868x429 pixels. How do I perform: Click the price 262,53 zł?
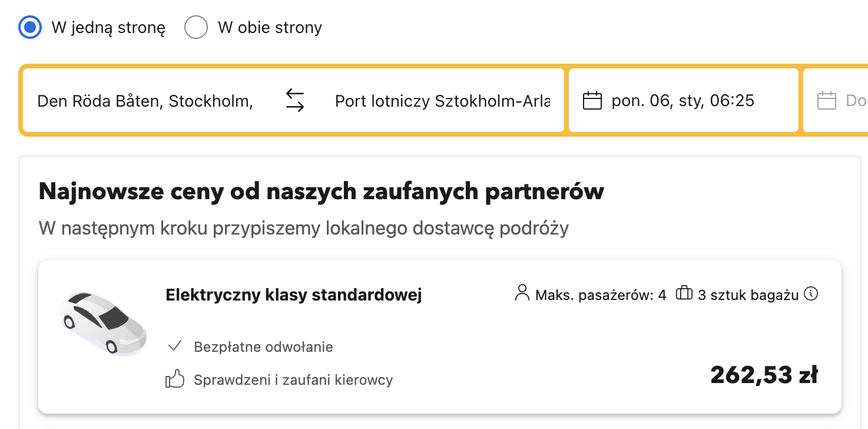[764, 375]
